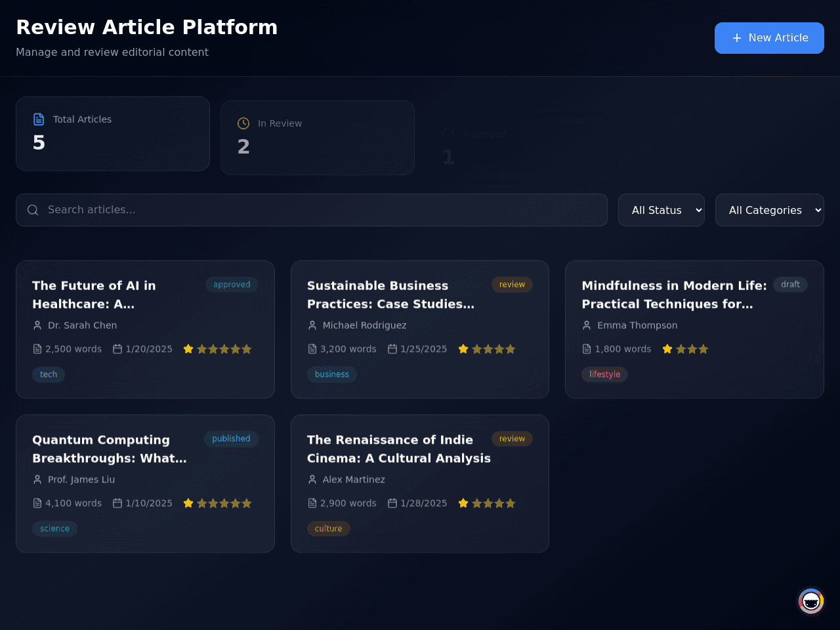Click author icon beside Alex Martinez
This screenshot has height=630, width=840.
click(312, 480)
